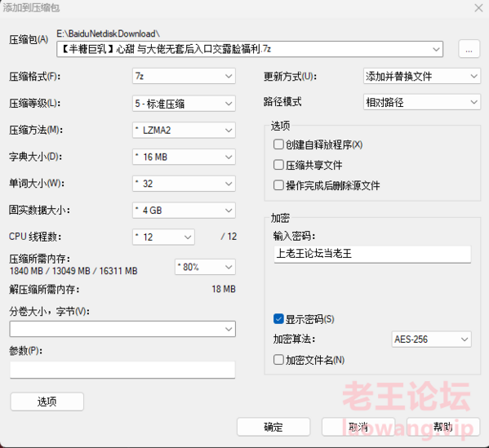This screenshot has width=489, height=448.
Task: Uncheck the 显示密码 checkbox
Action: click(278, 318)
